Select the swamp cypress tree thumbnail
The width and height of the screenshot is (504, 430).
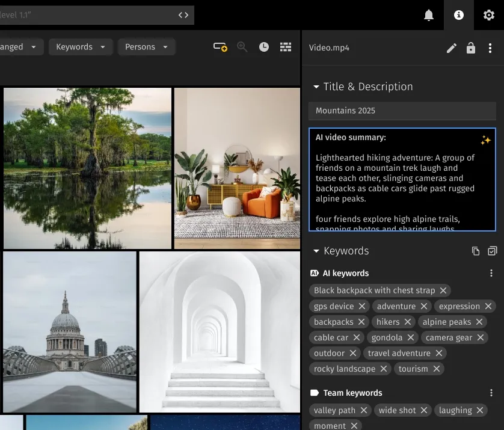(87, 168)
